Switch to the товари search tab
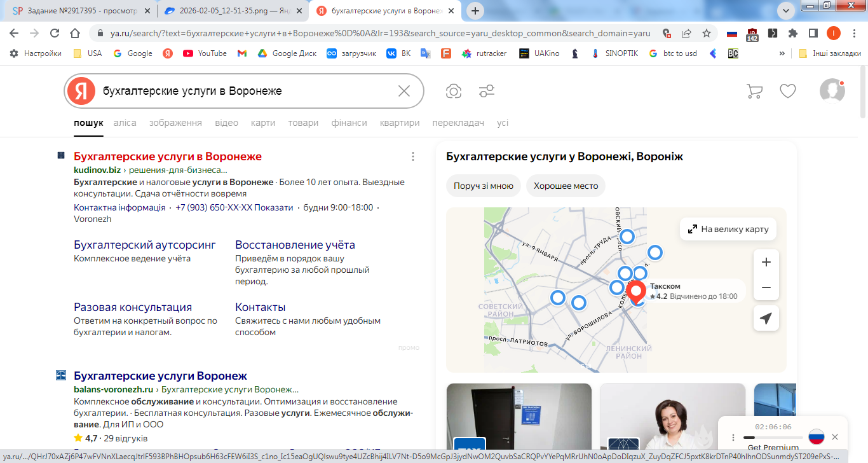 point(303,123)
